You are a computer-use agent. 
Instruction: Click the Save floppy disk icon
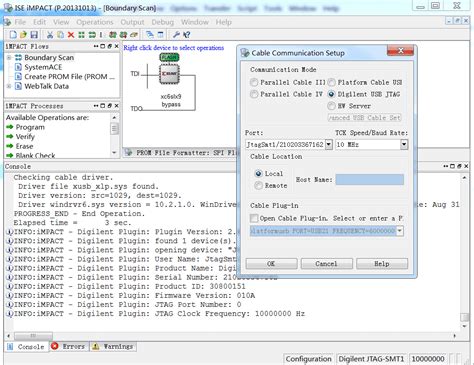point(34,34)
